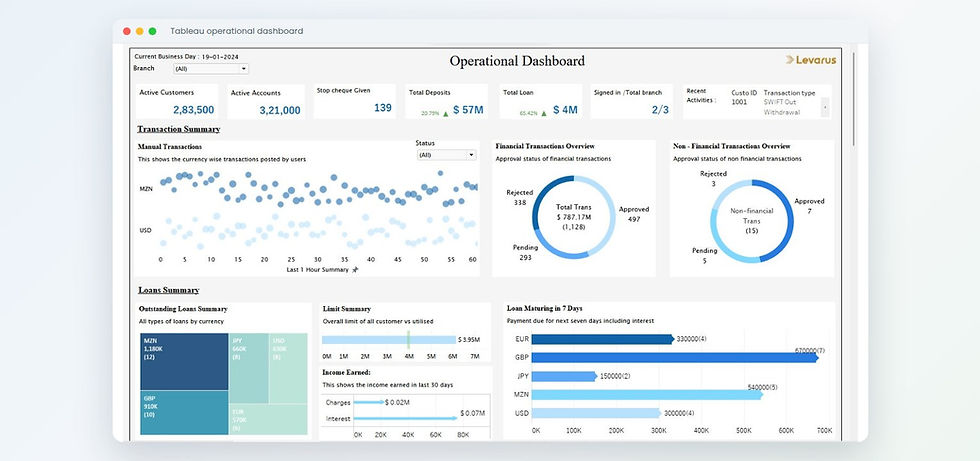Viewport: 980px width, 461px height.
Task: Click the Non-financial Trans donut center
Action: click(x=752, y=221)
